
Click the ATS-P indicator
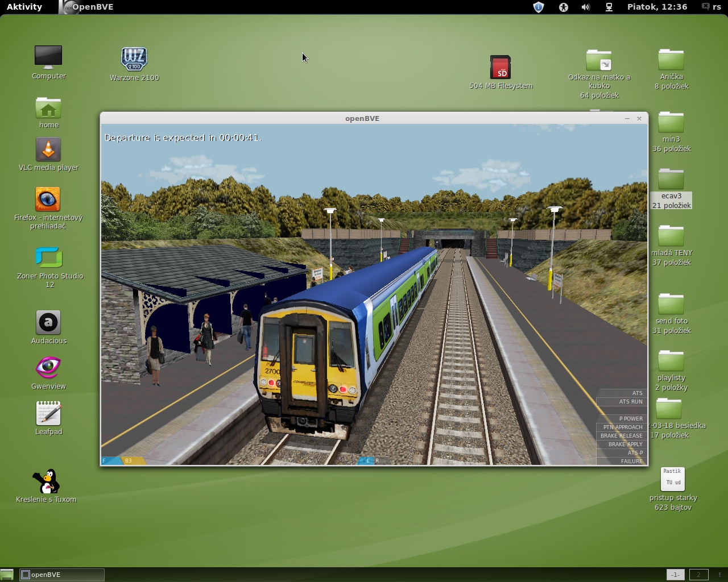pos(622,452)
